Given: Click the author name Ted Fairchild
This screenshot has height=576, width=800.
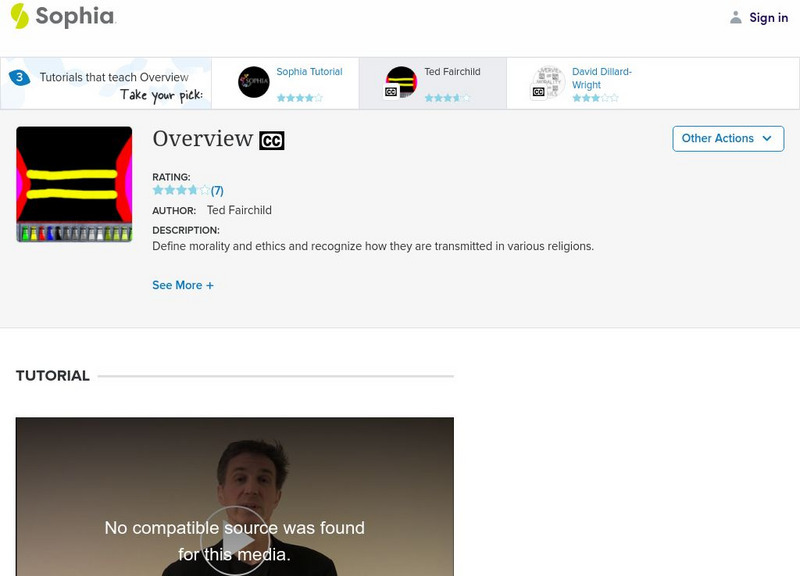Looking at the screenshot, I should point(239,210).
